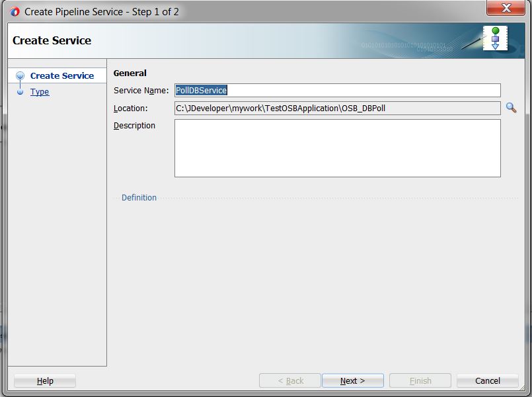The image size is (532, 397).
Task: Click the Next button to proceed
Action: point(352,380)
